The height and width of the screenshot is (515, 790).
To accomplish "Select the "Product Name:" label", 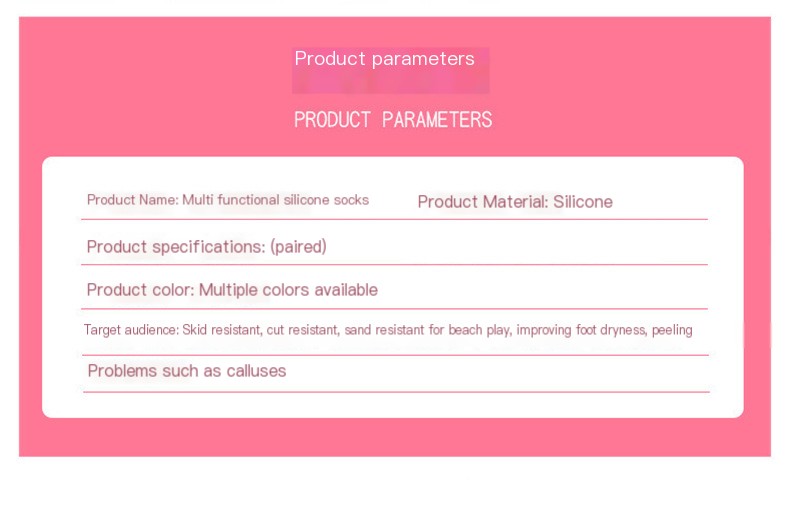I will 132,200.
